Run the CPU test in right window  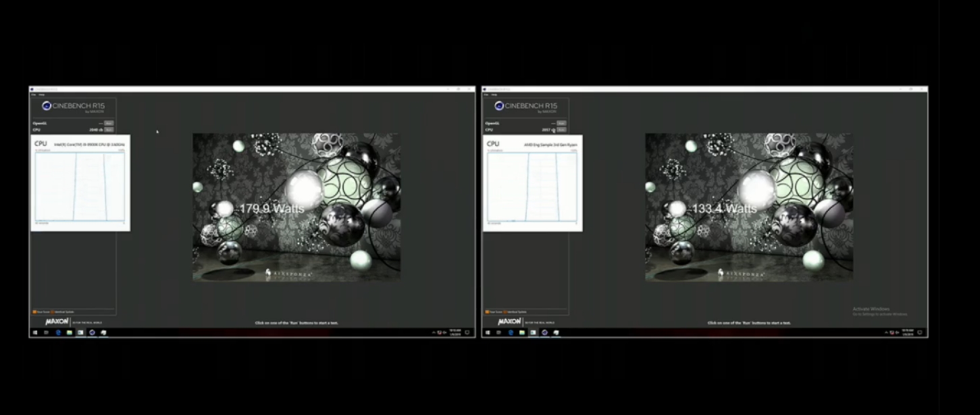[561, 129]
